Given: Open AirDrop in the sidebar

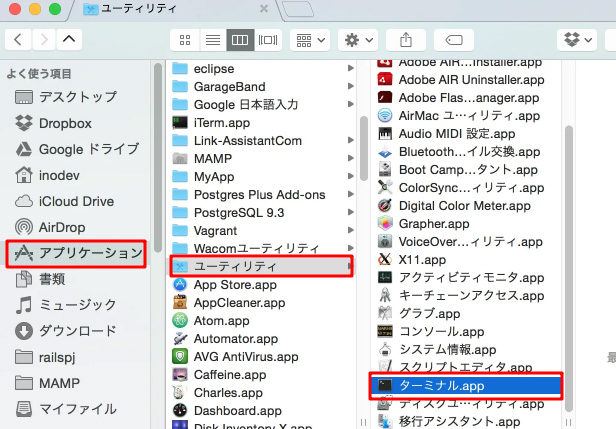Looking at the screenshot, I should pos(50,227).
